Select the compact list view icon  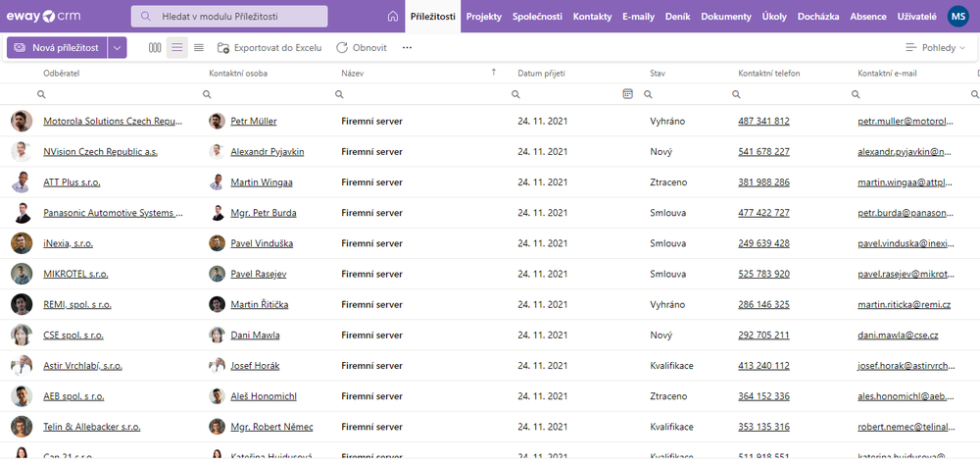[x=199, y=47]
